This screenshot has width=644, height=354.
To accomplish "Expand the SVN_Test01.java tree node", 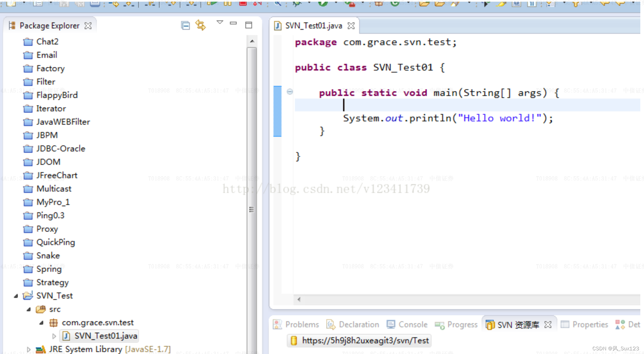I will (x=54, y=336).
